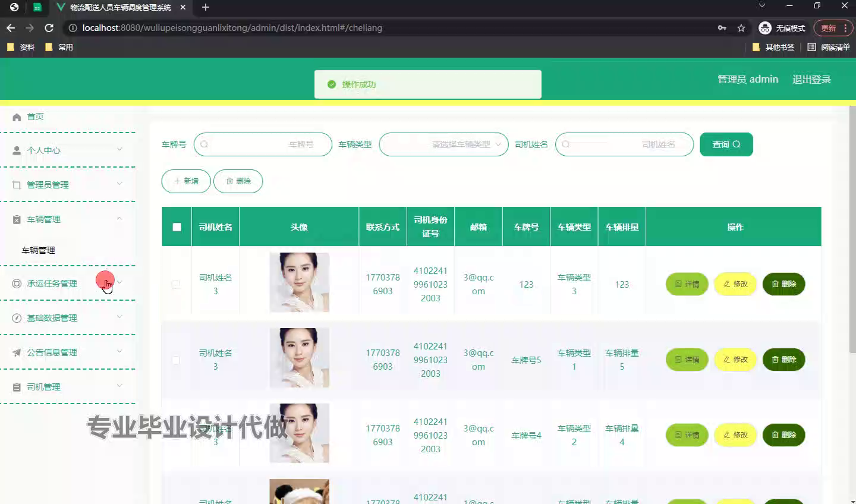
Task: Click the browser address bar URL
Action: 232,28
